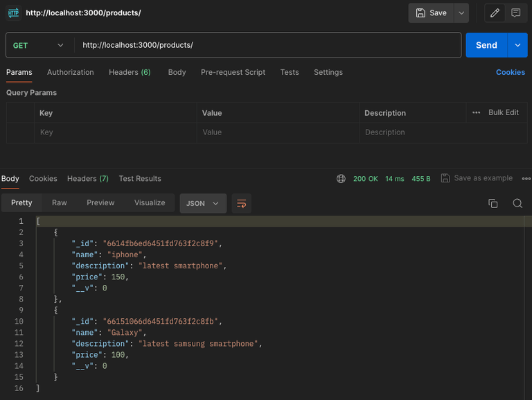Switch to the Authorization tab

[70, 72]
